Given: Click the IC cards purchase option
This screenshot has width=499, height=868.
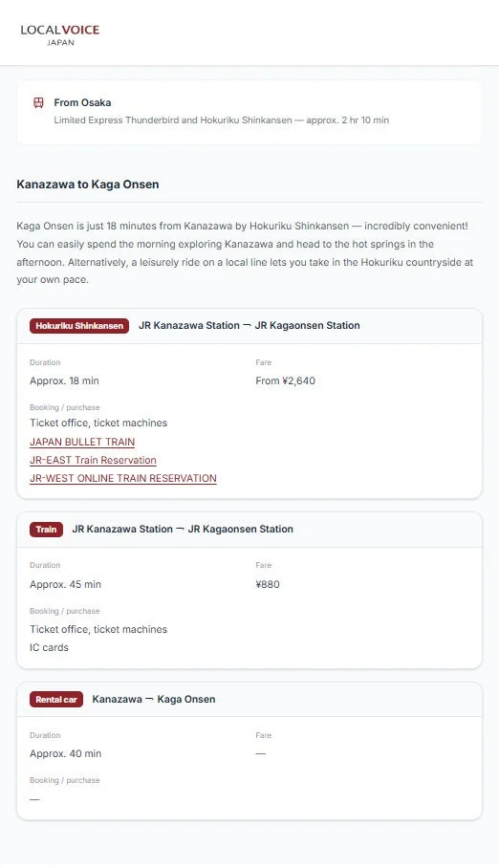Looking at the screenshot, I should click(x=50, y=647).
